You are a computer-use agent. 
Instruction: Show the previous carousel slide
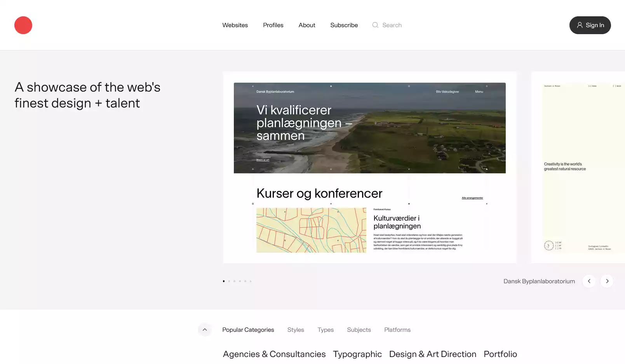tap(589, 281)
